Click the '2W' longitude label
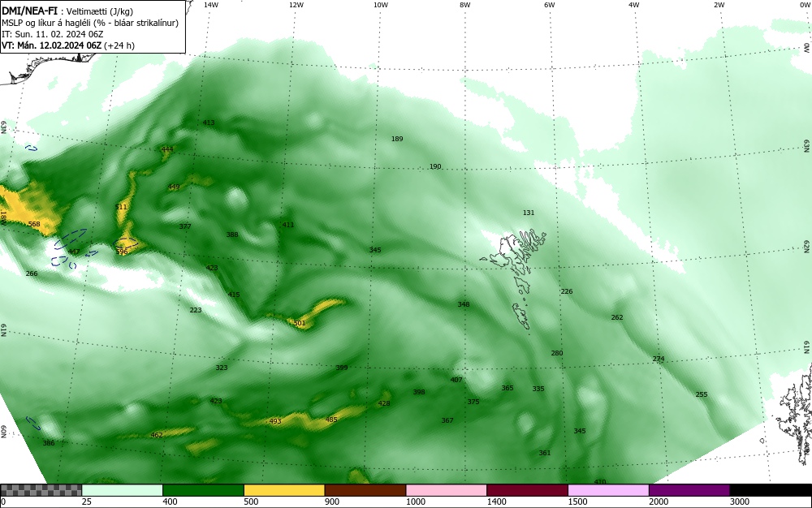The width and height of the screenshot is (812, 508). click(719, 5)
